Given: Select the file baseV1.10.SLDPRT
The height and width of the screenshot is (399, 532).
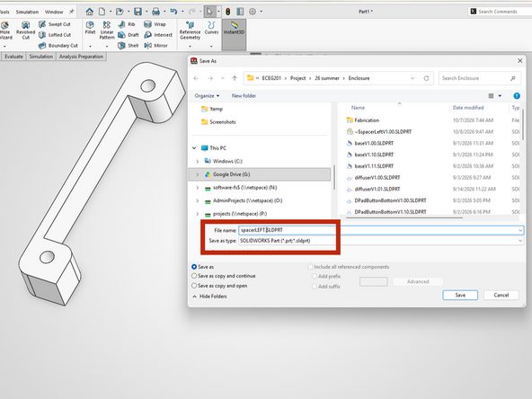Looking at the screenshot, I should coord(374,155).
